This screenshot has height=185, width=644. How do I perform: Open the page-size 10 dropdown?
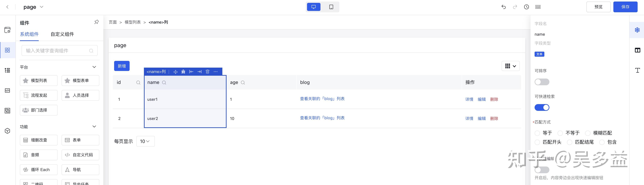(x=145, y=141)
